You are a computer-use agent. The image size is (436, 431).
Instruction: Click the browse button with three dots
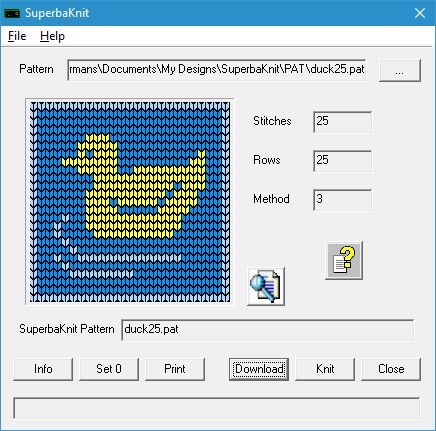pyautogui.click(x=400, y=70)
